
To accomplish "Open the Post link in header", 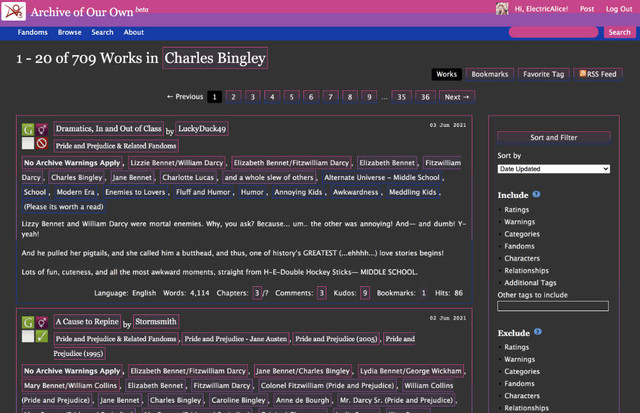I will (x=587, y=9).
